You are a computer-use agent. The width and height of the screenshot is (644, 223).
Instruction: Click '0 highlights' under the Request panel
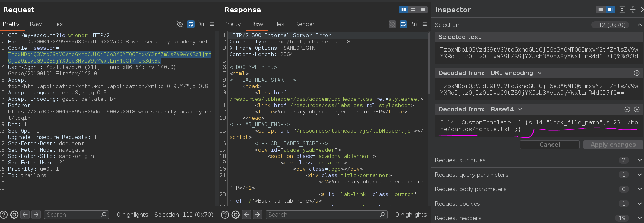click(132, 215)
